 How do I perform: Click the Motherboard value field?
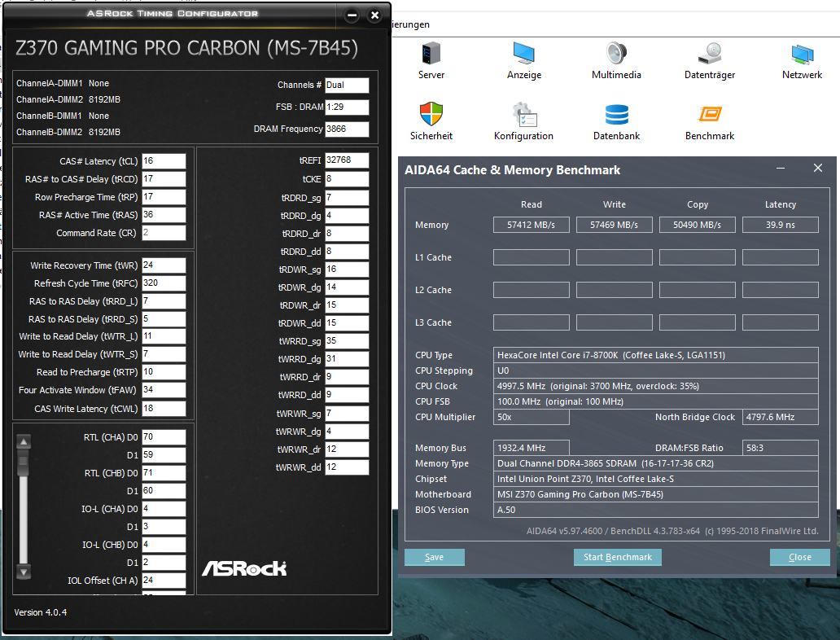(656, 494)
